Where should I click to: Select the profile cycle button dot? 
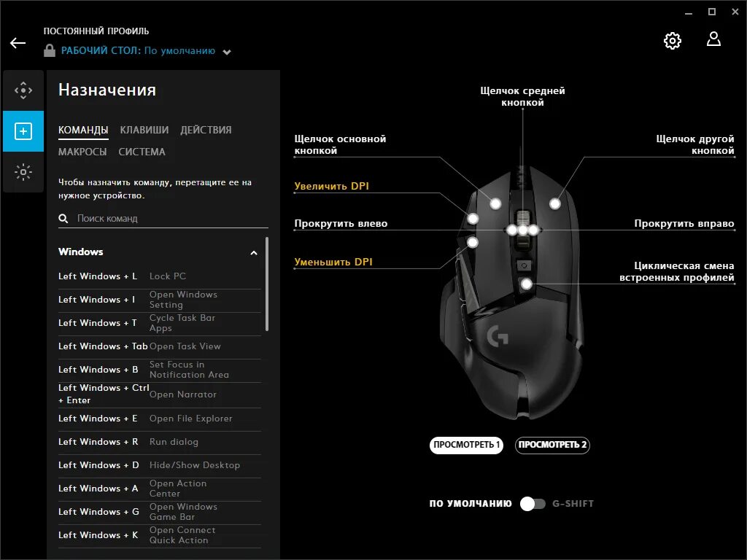click(527, 284)
